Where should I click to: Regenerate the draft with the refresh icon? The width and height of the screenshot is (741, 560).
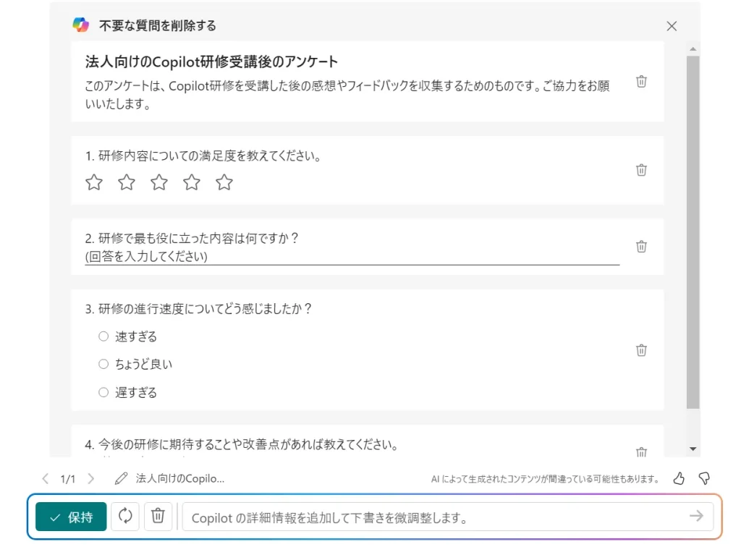pos(125,517)
